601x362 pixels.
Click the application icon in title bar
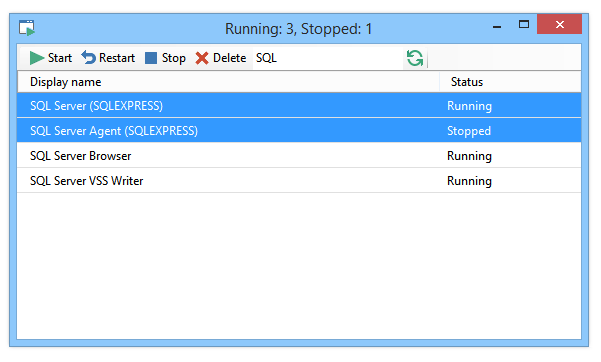tap(27, 28)
